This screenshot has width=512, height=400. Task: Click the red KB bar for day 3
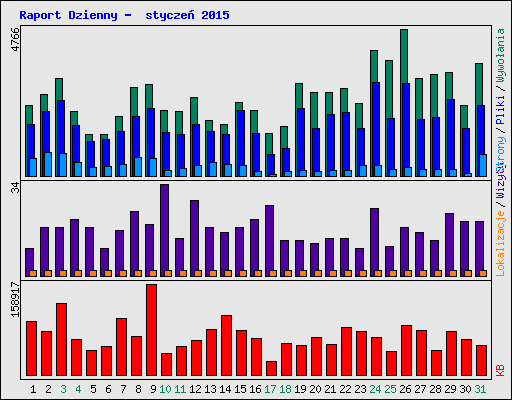(x=61, y=339)
